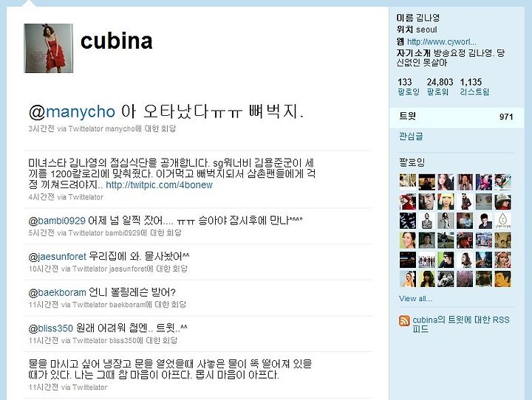Click cubina의 트윗에 대한 RSS 피드 link

click(x=461, y=325)
